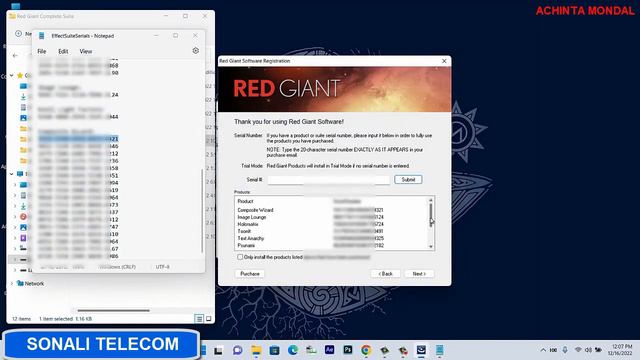Minimize the Notepad window
The image size is (640, 360).
coord(156,36)
